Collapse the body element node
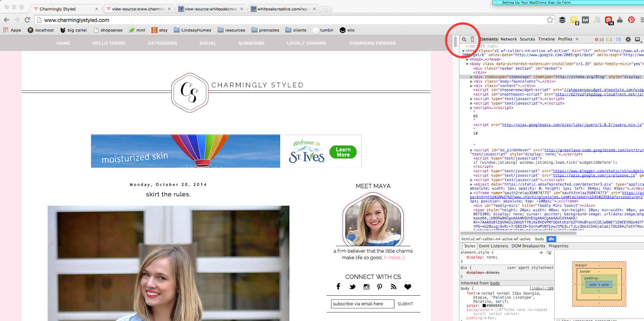The image size is (644, 321). [x=467, y=64]
